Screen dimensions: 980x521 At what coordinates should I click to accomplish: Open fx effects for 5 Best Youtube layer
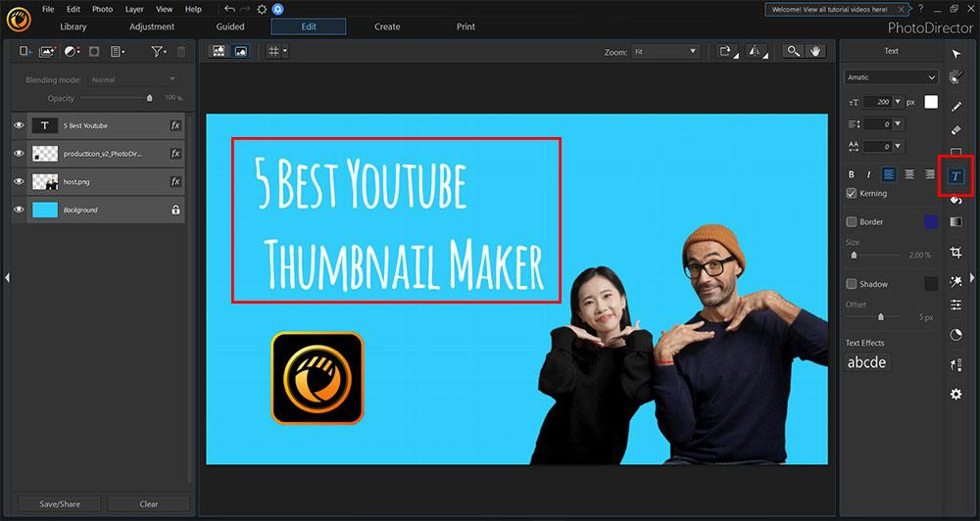pos(175,125)
